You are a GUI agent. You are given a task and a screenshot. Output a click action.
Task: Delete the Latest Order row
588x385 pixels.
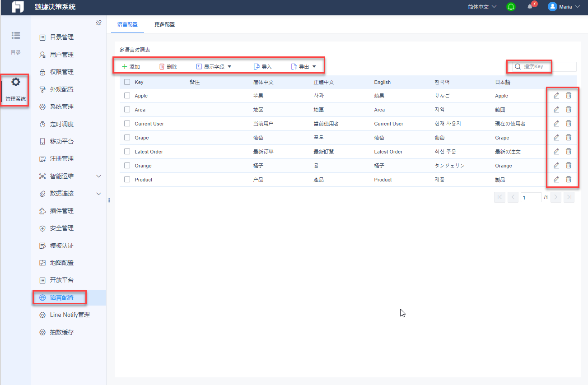pos(569,152)
